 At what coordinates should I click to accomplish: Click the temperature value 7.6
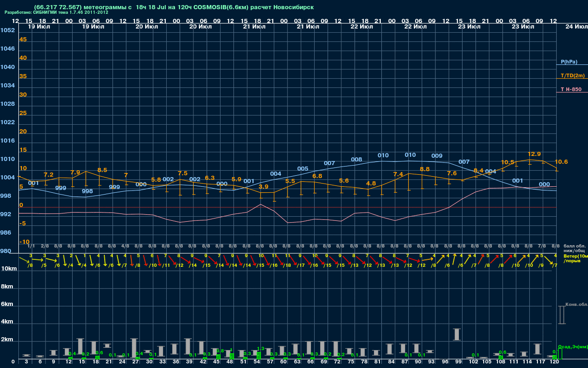pyautogui.click(x=452, y=173)
